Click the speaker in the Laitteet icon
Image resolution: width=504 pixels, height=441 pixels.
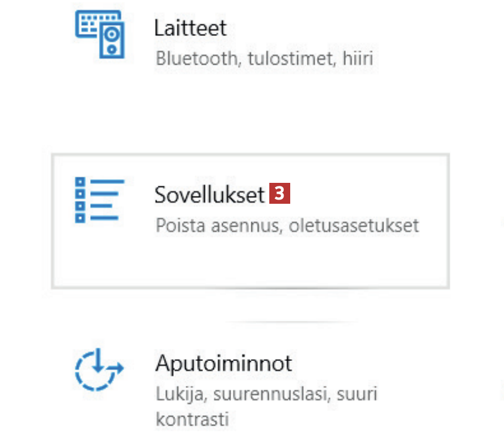point(110,41)
